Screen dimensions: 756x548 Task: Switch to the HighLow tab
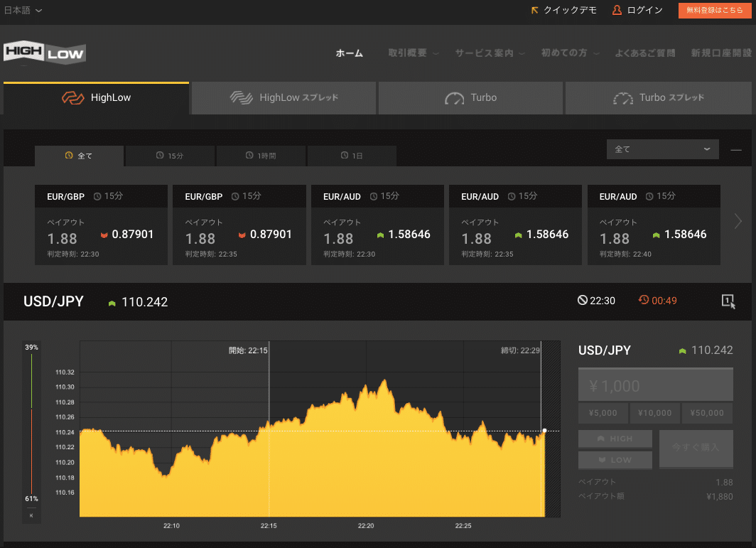96,98
